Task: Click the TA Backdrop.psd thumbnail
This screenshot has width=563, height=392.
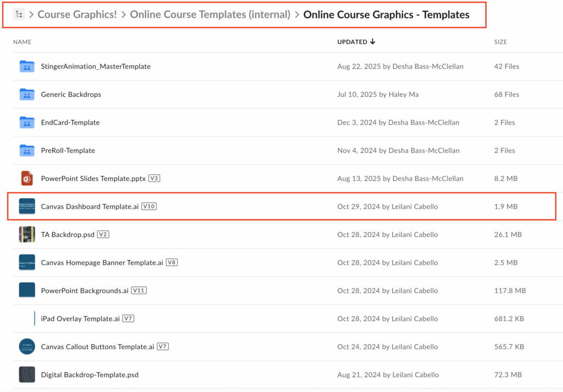Action: click(27, 235)
